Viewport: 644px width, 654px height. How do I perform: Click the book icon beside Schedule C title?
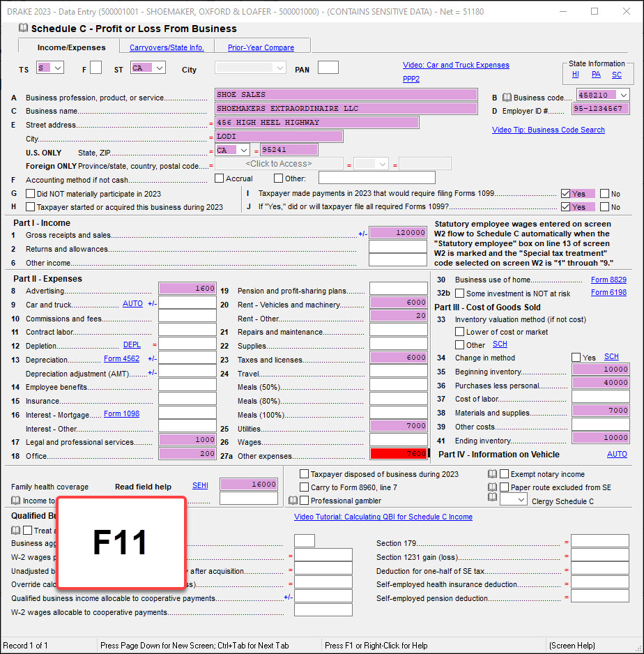(x=23, y=28)
